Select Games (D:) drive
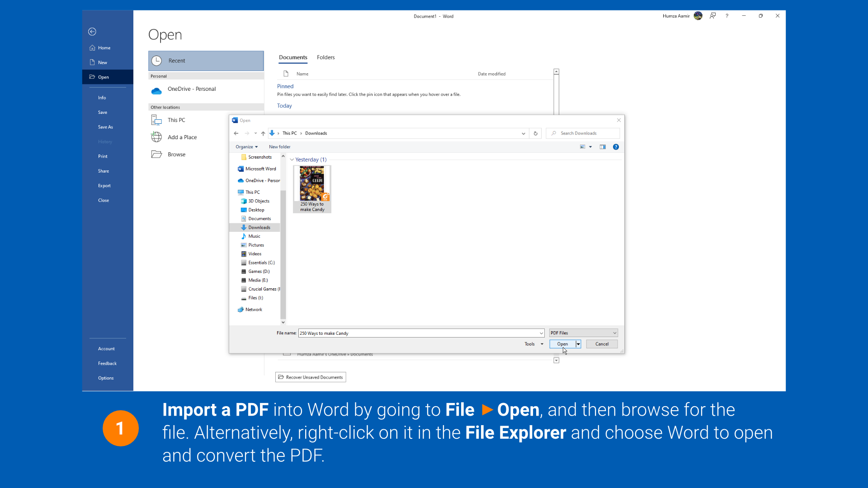 255,272
